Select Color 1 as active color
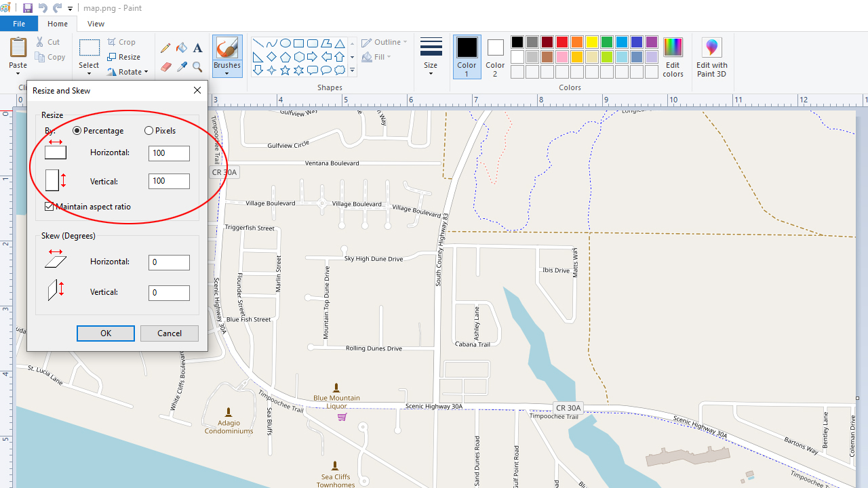 click(467, 57)
